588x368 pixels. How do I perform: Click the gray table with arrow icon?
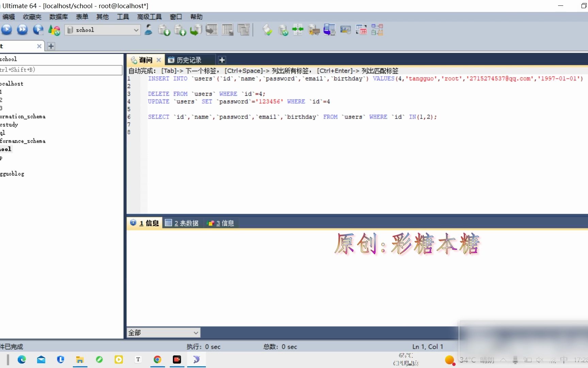coord(212,30)
